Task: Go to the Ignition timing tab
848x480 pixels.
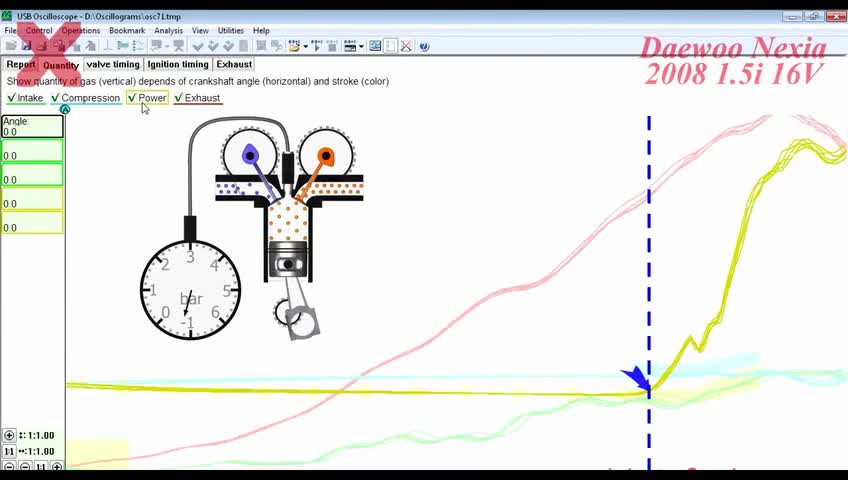Action: (x=178, y=64)
